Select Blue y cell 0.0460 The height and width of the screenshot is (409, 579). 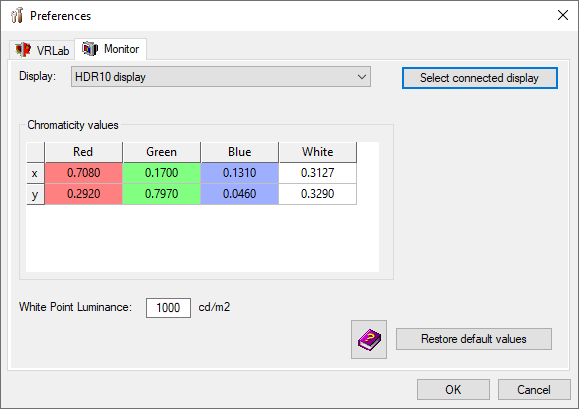(x=239, y=194)
